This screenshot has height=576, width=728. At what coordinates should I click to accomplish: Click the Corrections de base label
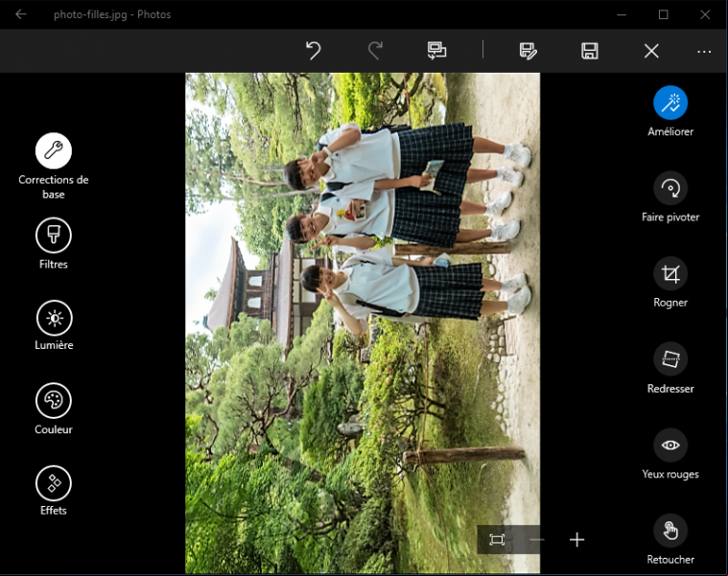tap(54, 187)
